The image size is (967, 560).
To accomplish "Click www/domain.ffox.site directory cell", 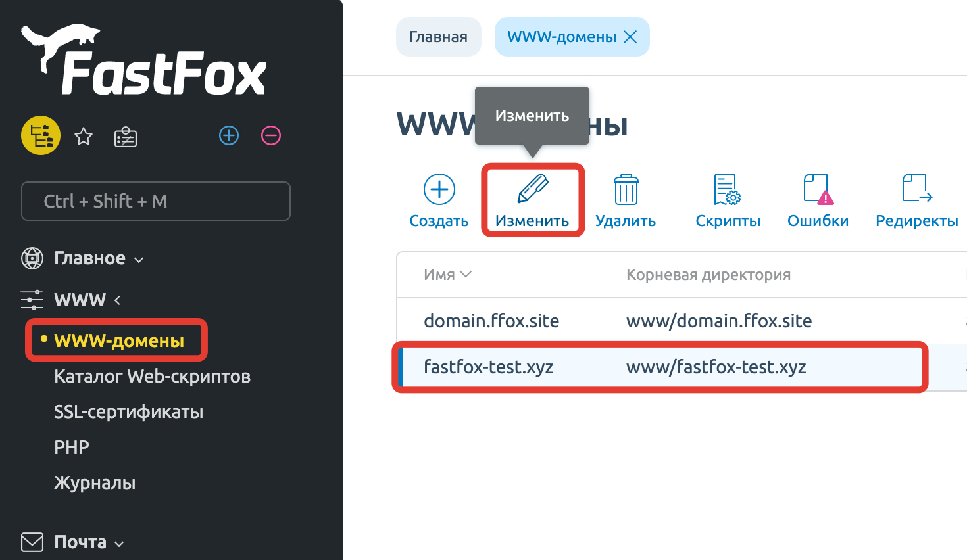I will coord(719,321).
